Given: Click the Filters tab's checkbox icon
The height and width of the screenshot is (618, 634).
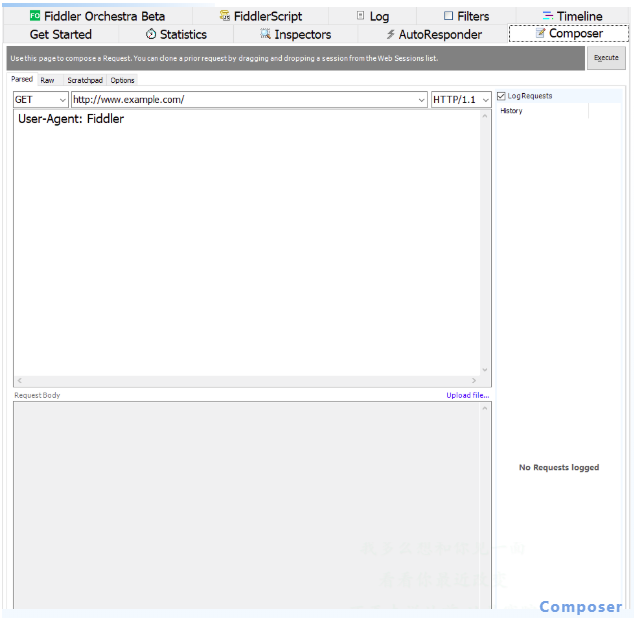Looking at the screenshot, I should click(448, 16).
